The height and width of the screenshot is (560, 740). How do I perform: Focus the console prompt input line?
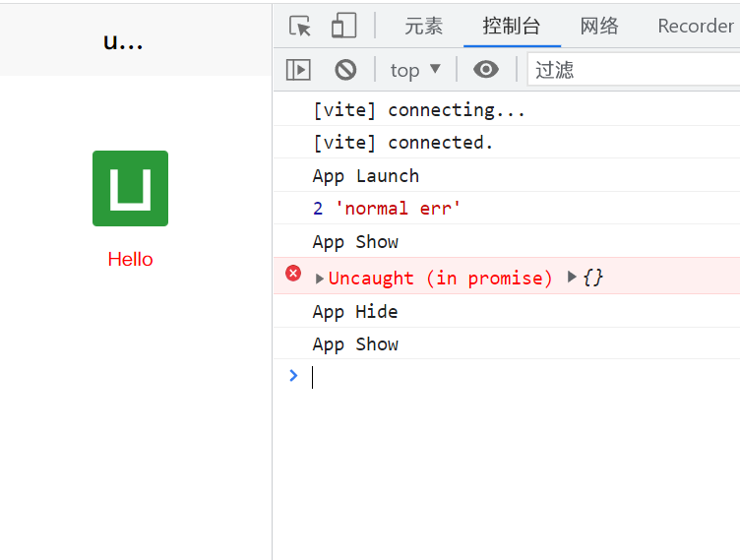click(x=524, y=377)
